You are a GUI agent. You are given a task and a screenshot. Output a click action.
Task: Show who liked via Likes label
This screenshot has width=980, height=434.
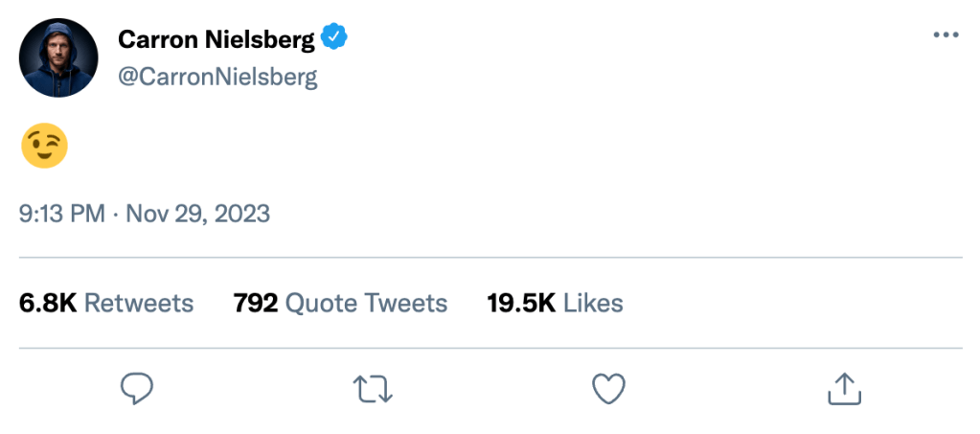(x=593, y=304)
